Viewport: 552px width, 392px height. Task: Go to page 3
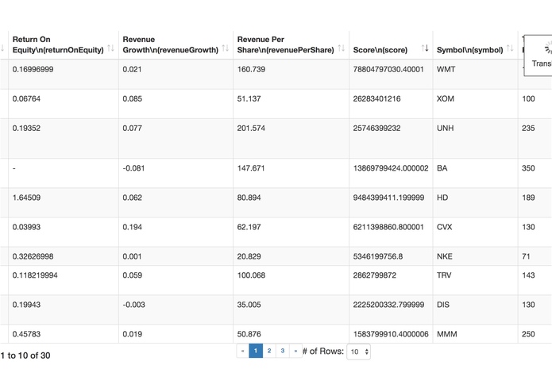(282, 351)
